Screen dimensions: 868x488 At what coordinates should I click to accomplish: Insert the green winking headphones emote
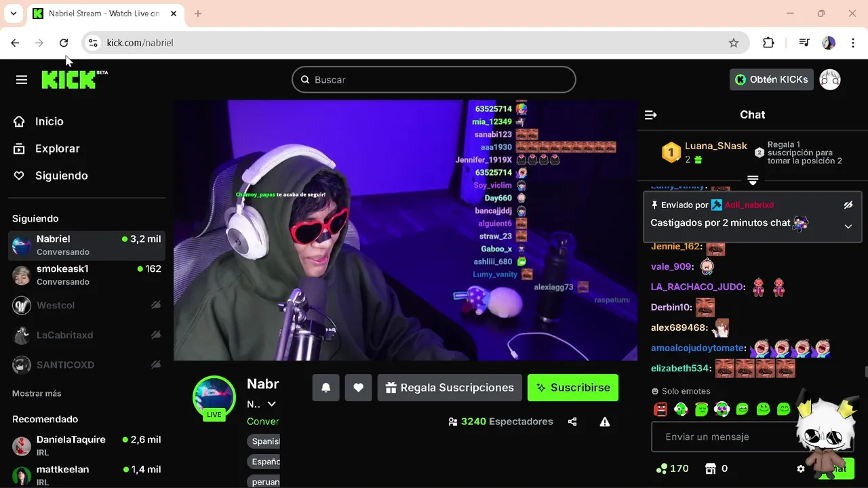coord(681,409)
